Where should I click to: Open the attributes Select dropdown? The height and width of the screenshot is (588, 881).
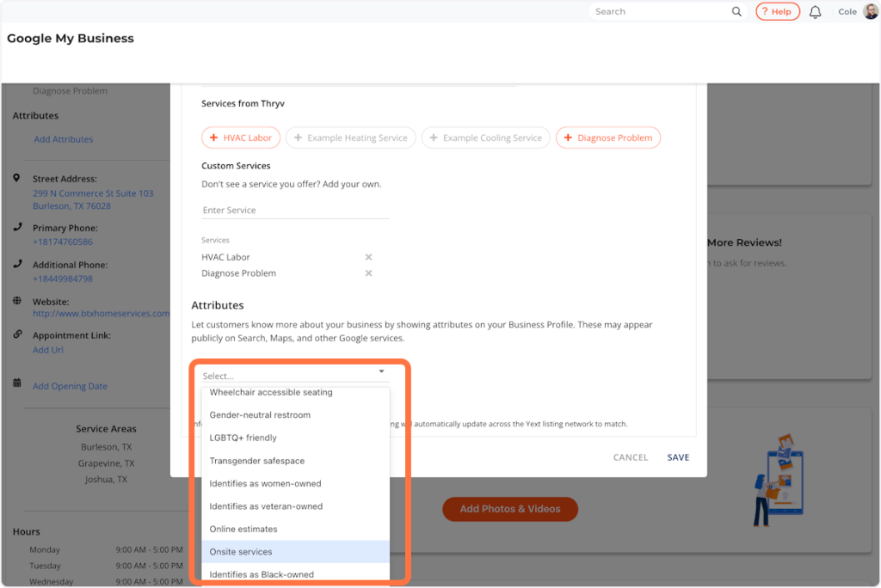[294, 375]
